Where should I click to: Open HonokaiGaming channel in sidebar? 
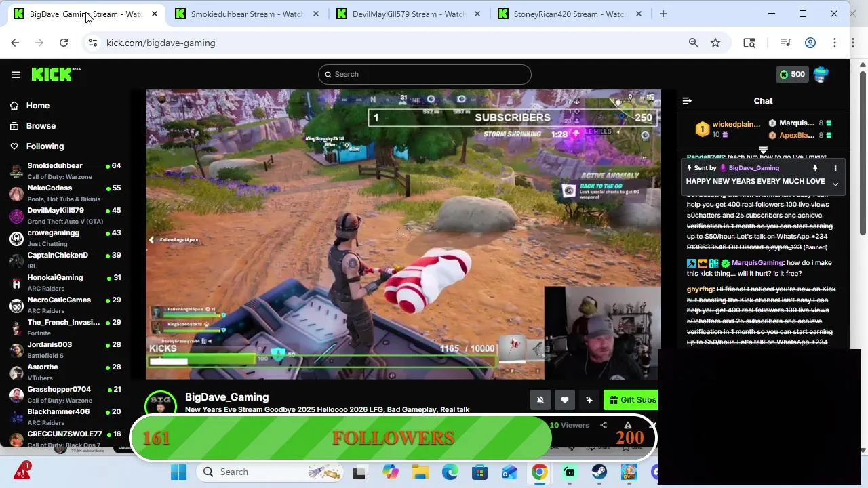pyautogui.click(x=64, y=283)
